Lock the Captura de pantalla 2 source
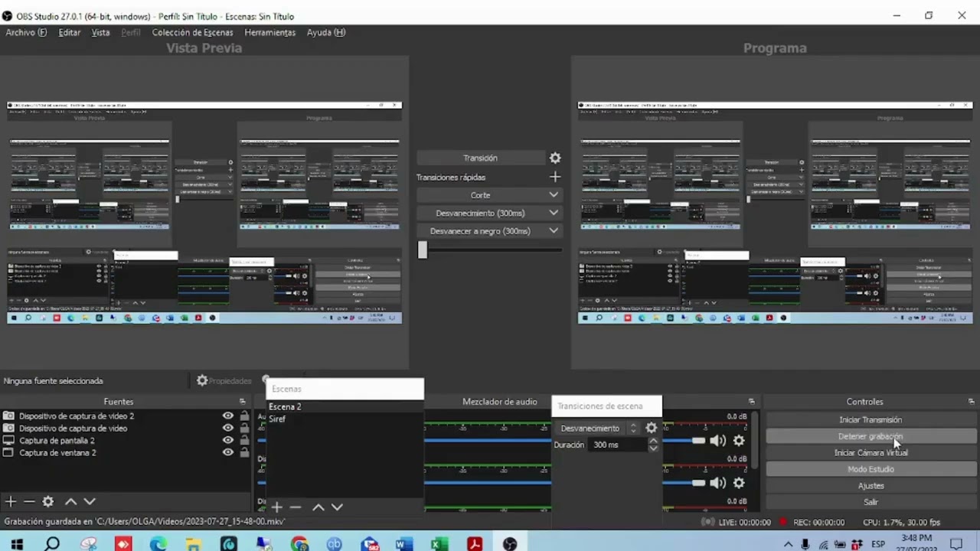The image size is (980, 551). pyautogui.click(x=244, y=440)
